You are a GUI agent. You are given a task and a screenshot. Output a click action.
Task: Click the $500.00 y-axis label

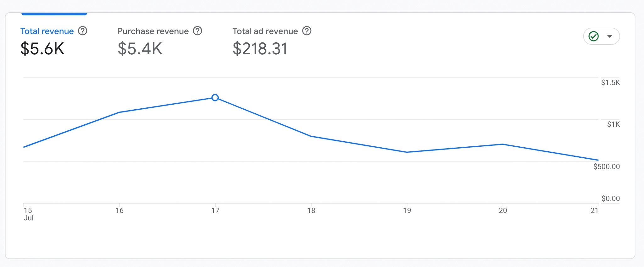tap(606, 166)
